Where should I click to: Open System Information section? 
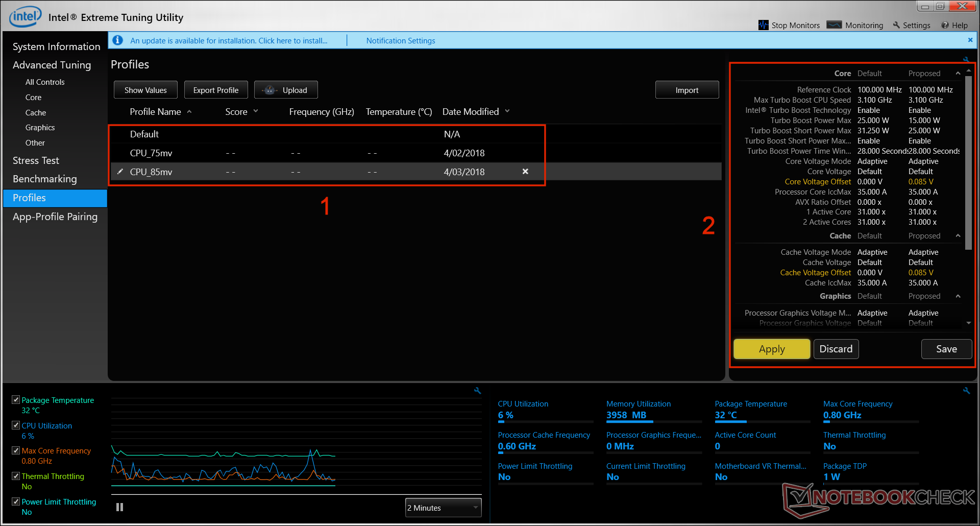point(56,46)
